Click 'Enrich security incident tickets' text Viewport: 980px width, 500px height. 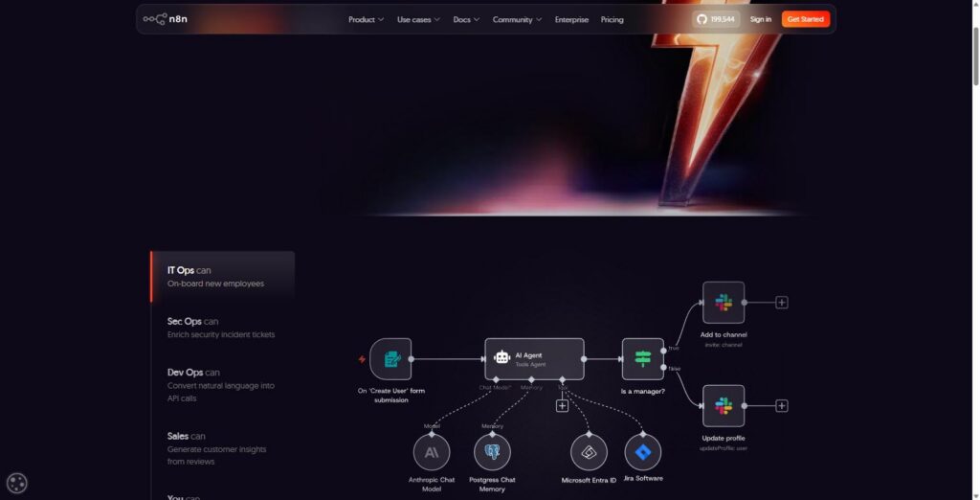tap(221, 335)
